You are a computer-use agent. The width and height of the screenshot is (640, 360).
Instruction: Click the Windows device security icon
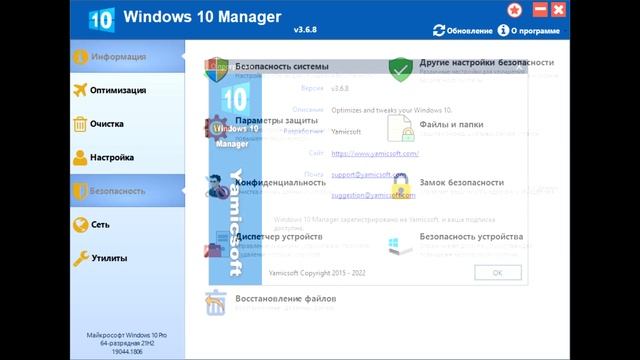coord(399,246)
